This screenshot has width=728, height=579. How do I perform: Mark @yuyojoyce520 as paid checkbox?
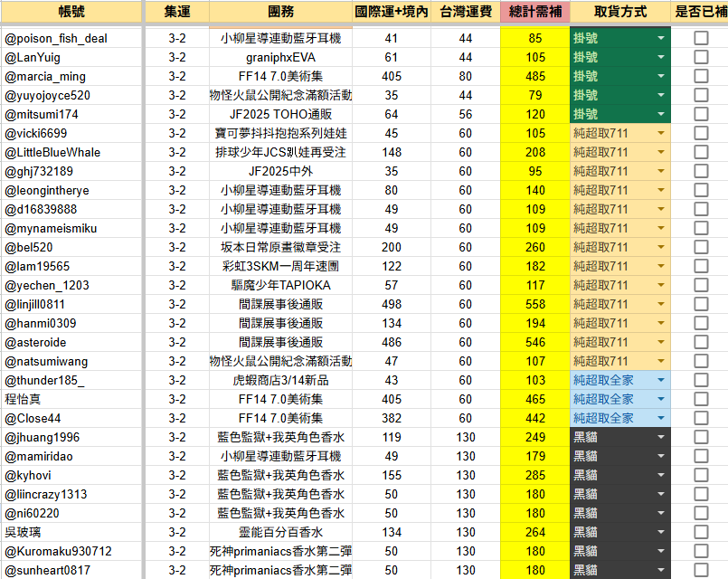tap(701, 95)
